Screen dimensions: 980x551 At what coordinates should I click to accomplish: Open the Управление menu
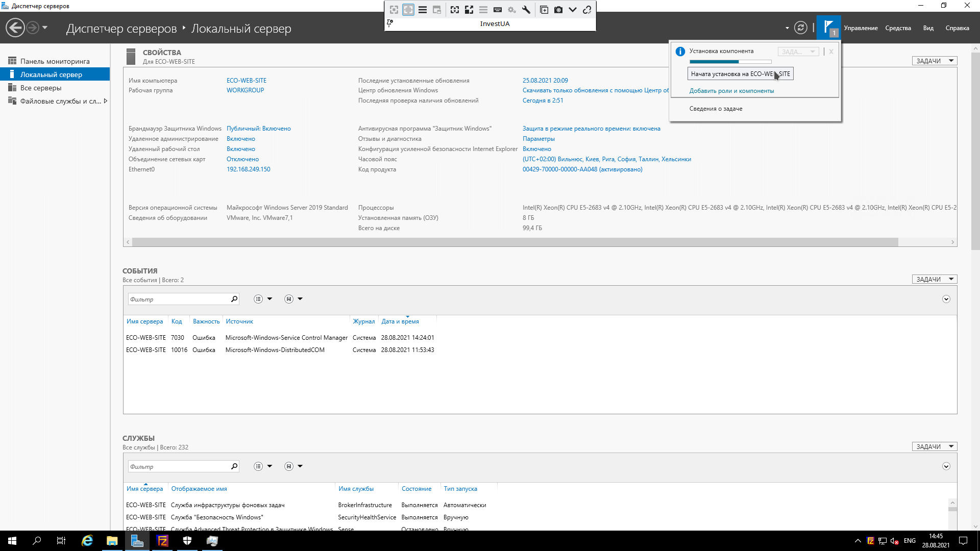[861, 28]
